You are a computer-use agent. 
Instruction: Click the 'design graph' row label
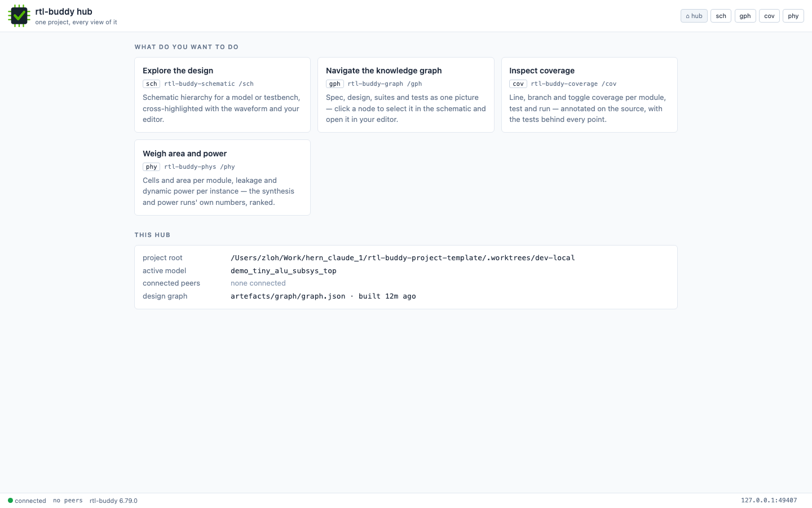pos(165,296)
